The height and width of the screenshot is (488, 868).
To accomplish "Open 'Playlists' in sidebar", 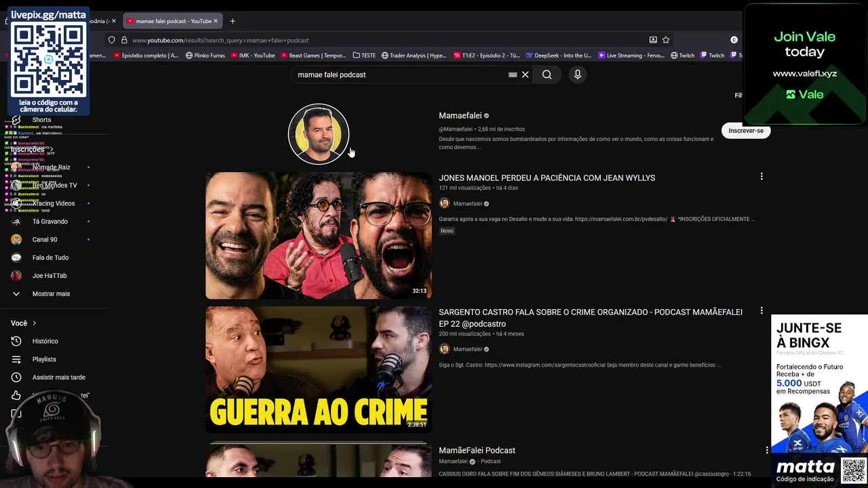I will point(44,359).
